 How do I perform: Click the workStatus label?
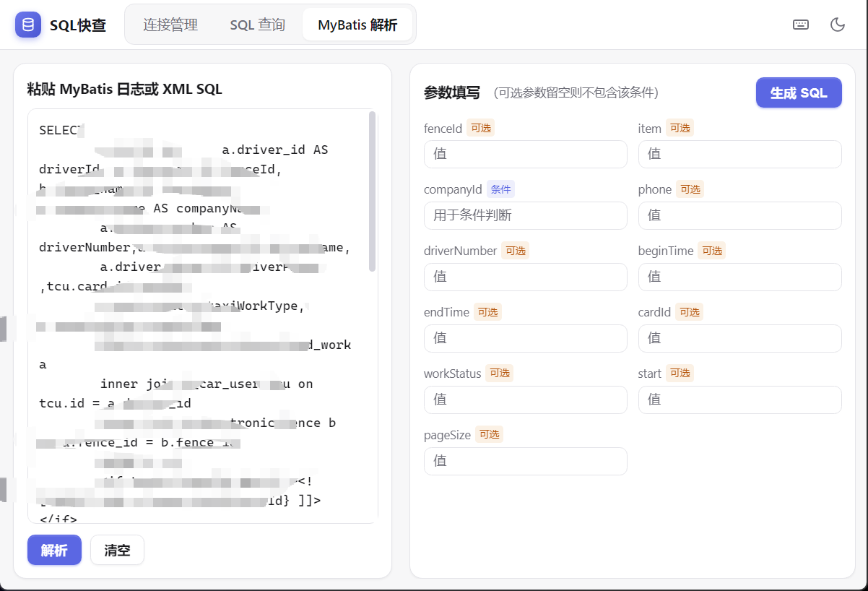click(452, 374)
